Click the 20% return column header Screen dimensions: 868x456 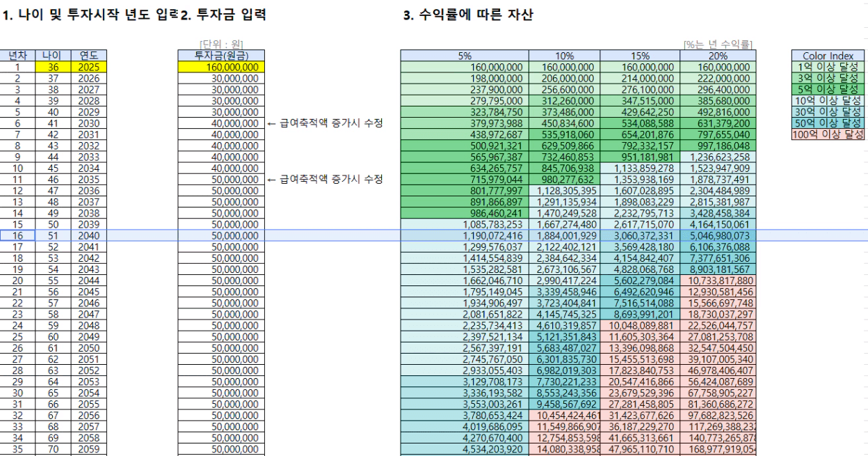[x=718, y=56]
